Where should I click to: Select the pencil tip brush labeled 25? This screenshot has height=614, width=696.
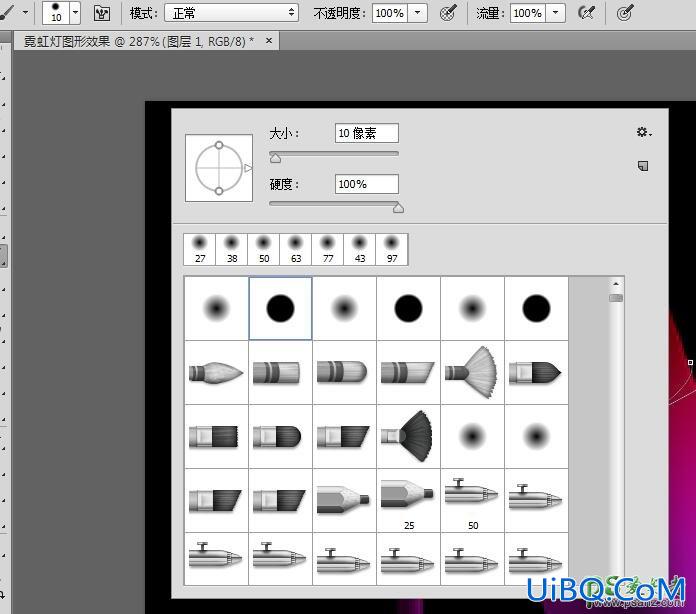(x=408, y=500)
